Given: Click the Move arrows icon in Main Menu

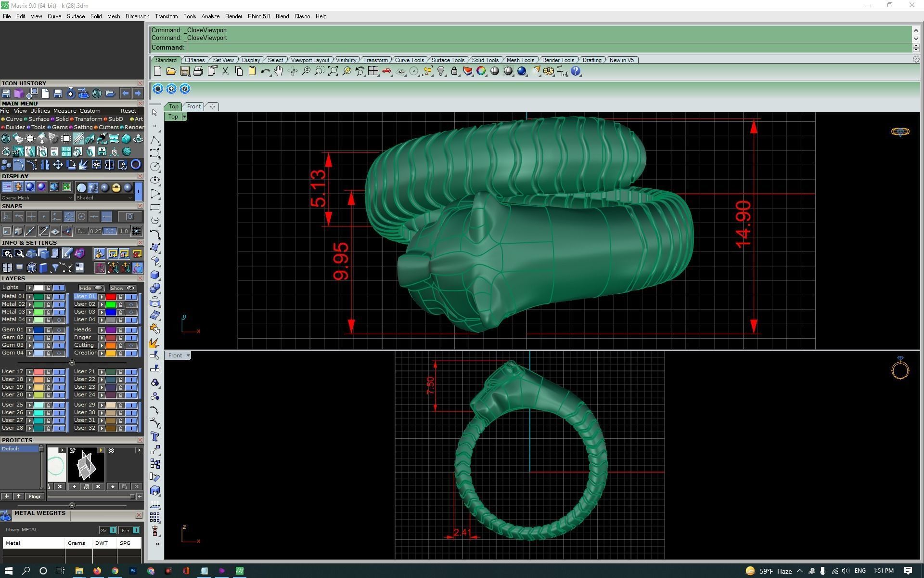Looking at the screenshot, I should tap(58, 165).
